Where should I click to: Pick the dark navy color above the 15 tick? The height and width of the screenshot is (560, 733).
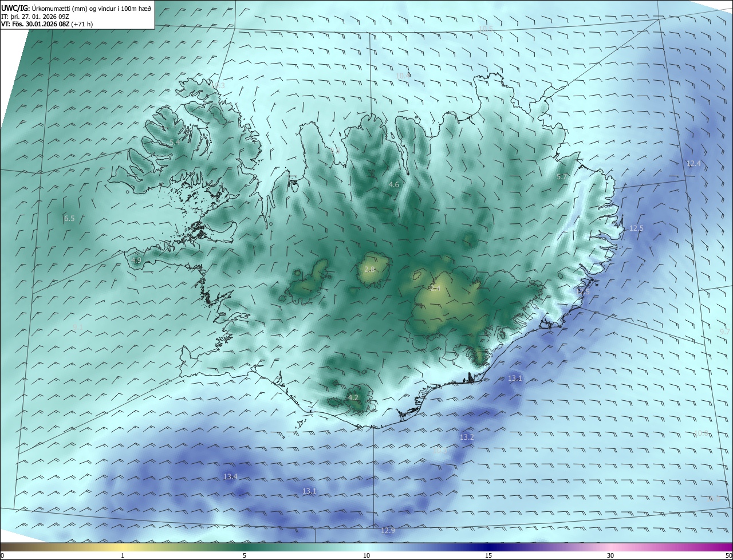(488, 547)
